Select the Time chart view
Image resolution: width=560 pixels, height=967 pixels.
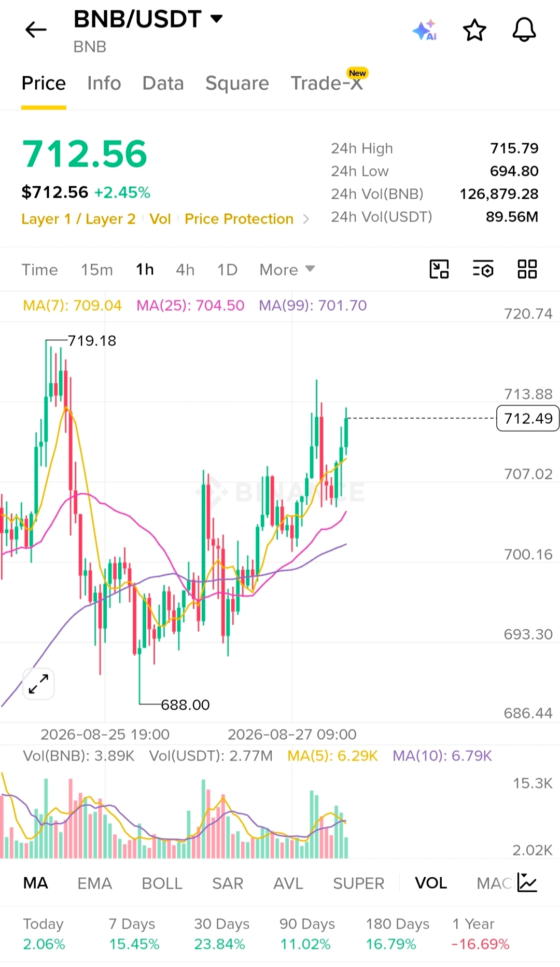[39, 270]
